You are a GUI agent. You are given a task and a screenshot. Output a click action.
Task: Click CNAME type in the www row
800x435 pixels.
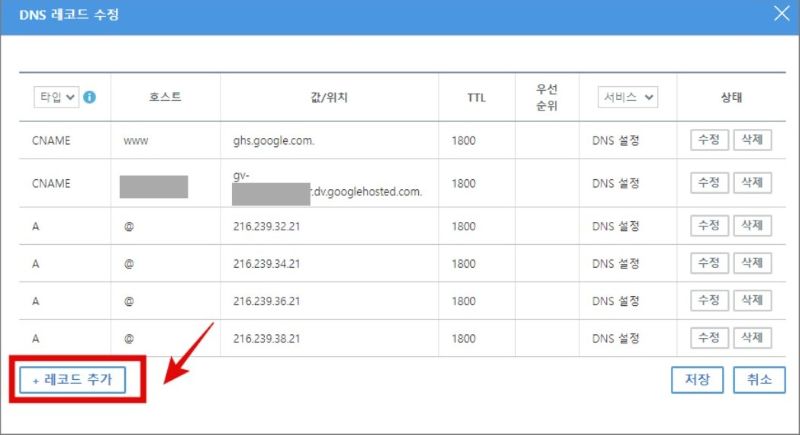point(51,141)
